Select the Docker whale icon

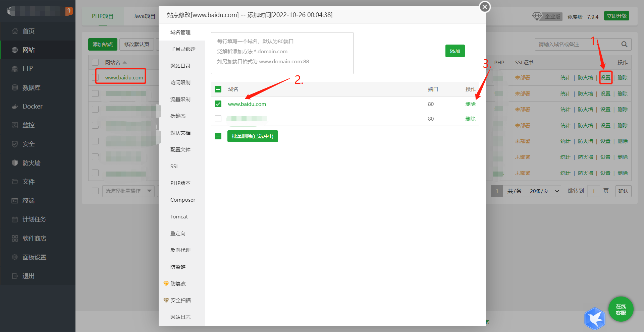pos(15,107)
